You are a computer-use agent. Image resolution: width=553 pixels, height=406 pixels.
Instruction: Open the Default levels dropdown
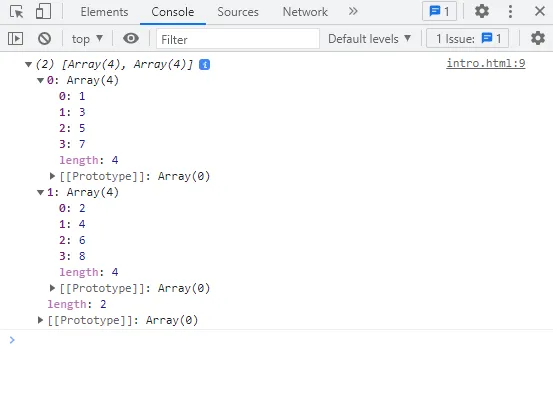(370, 38)
